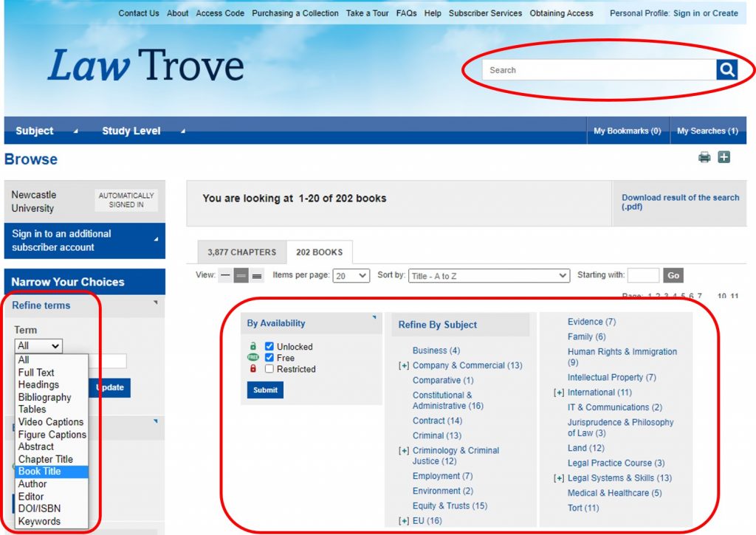The height and width of the screenshot is (535, 756).
Task: Enable the Restricted availability checkbox
Action: pos(269,369)
